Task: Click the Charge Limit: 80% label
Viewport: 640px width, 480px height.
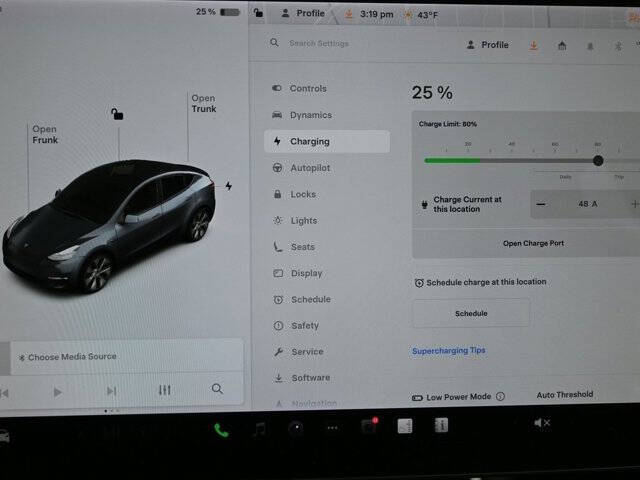Action: coord(448,124)
